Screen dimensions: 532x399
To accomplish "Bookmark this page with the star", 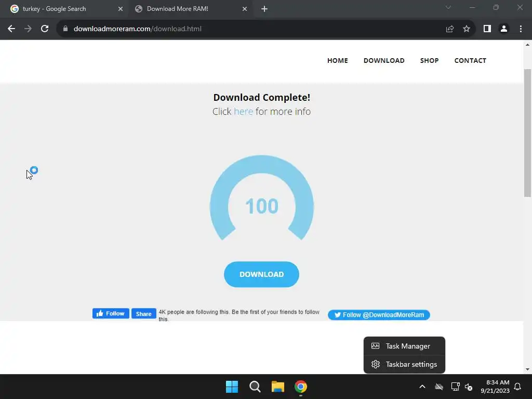I will [x=467, y=29].
